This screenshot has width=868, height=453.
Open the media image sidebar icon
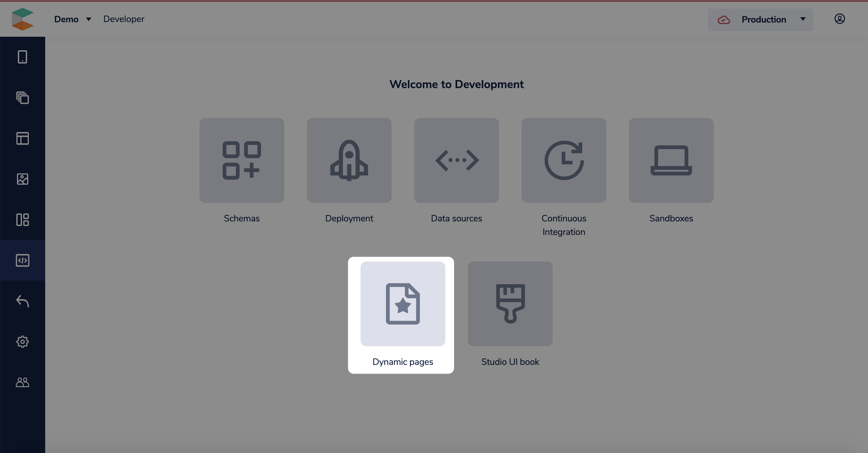click(23, 179)
